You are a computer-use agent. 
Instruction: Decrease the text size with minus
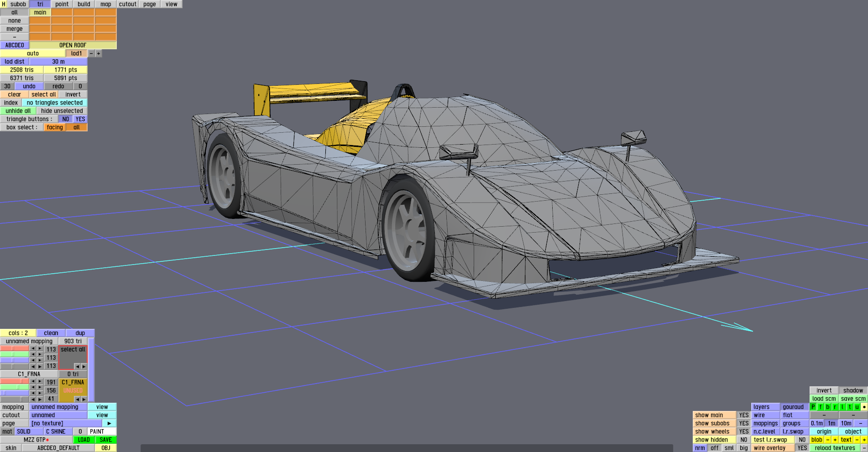tap(857, 440)
